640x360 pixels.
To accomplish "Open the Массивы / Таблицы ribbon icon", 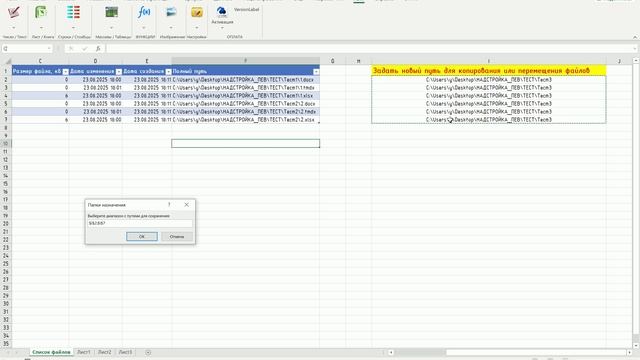I will click(111, 12).
